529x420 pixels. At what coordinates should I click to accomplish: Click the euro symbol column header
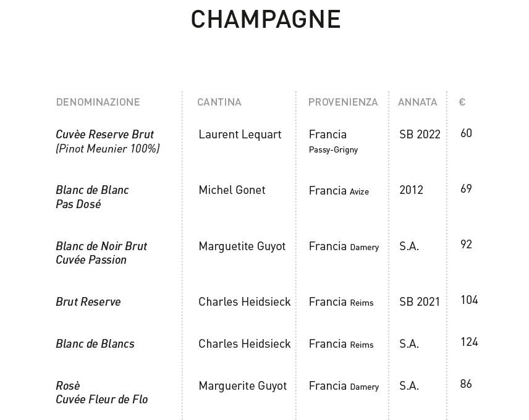462,102
